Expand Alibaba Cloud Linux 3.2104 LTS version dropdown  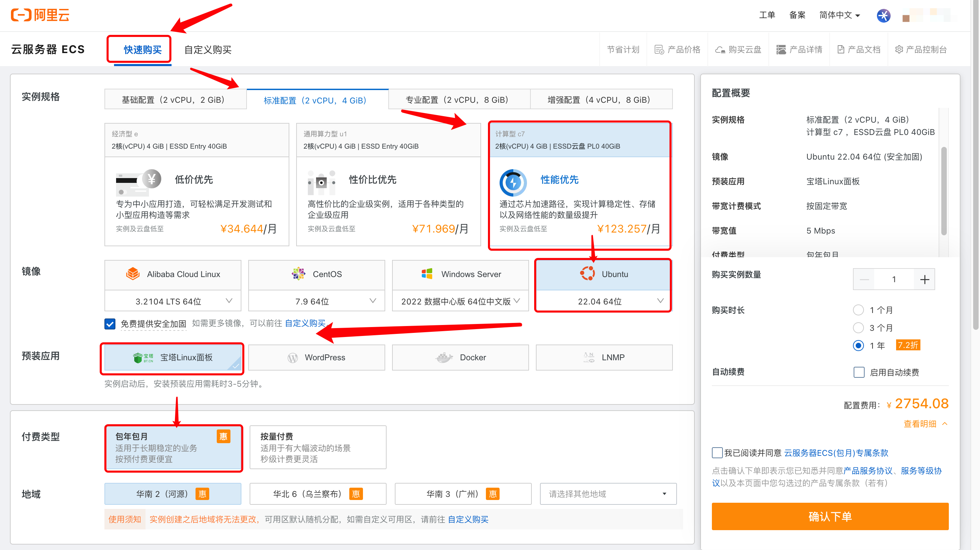[x=173, y=301]
